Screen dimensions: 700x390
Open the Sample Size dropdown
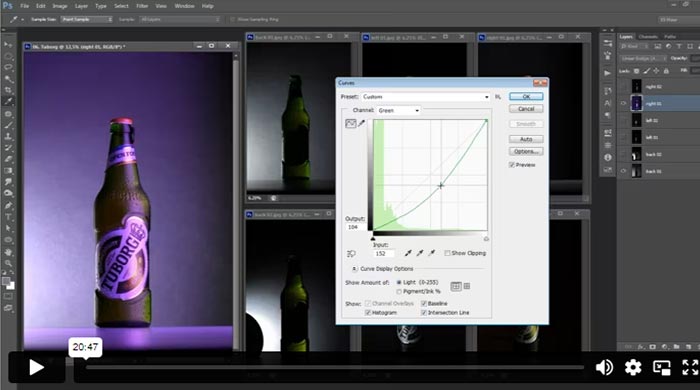(x=87, y=20)
